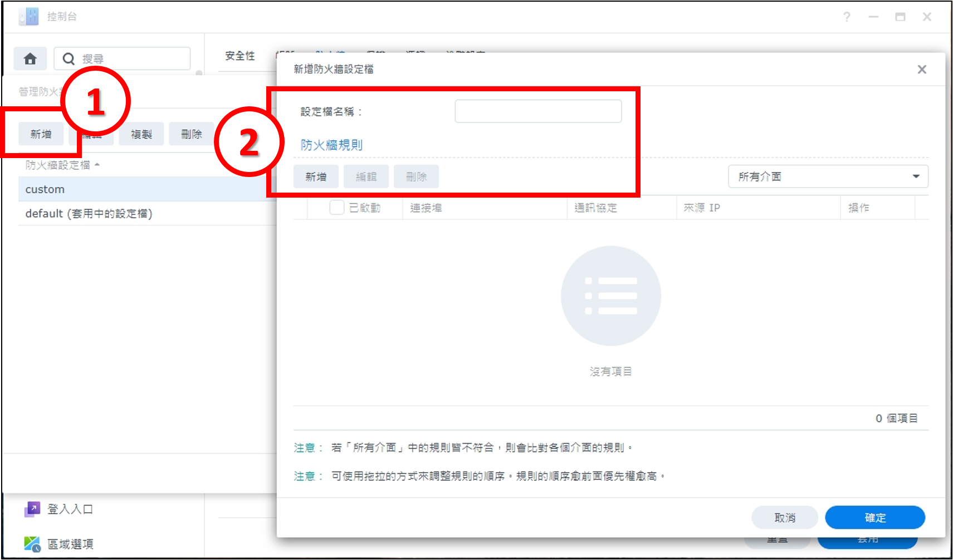Click 新增 in the manage firewall profile window
The height and width of the screenshot is (560, 953).
pyautogui.click(x=41, y=134)
